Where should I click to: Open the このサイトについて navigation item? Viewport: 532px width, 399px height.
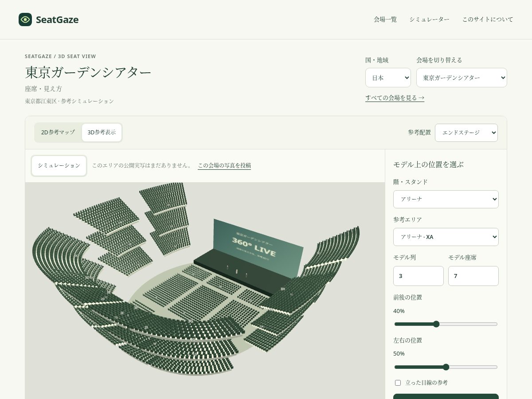488,20
